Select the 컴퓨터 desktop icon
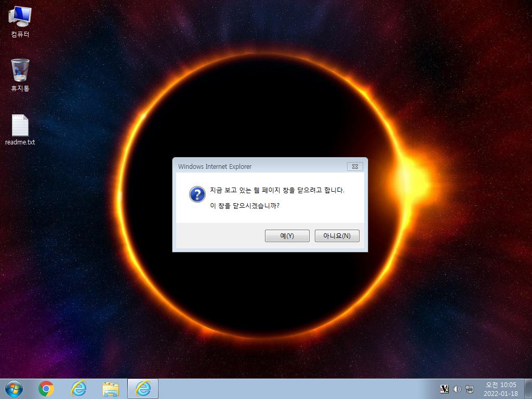Image resolution: width=532 pixels, height=399 pixels. [x=20, y=21]
